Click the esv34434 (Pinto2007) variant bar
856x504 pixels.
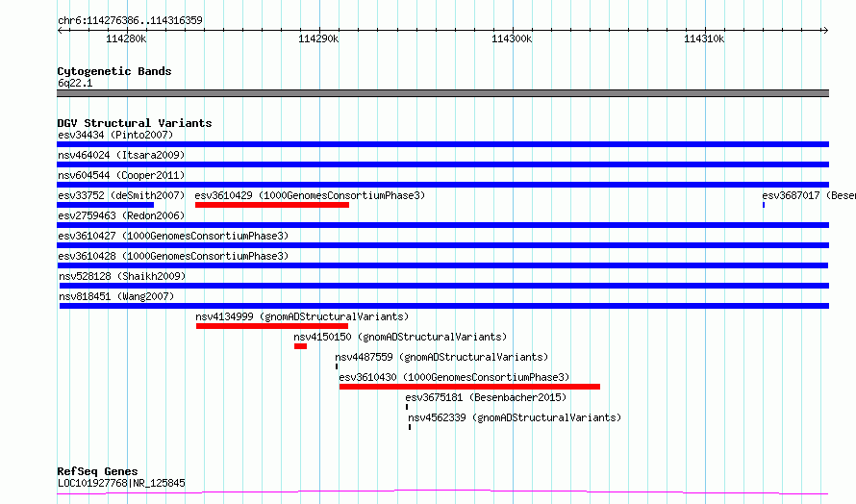(x=442, y=144)
